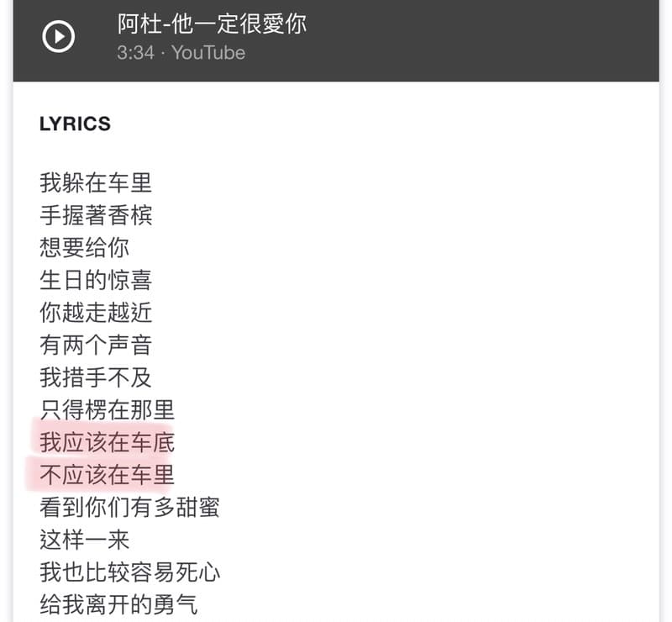Select the lyric line 我躲在车里
Viewport: 672px width, 622px height.
point(96,182)
